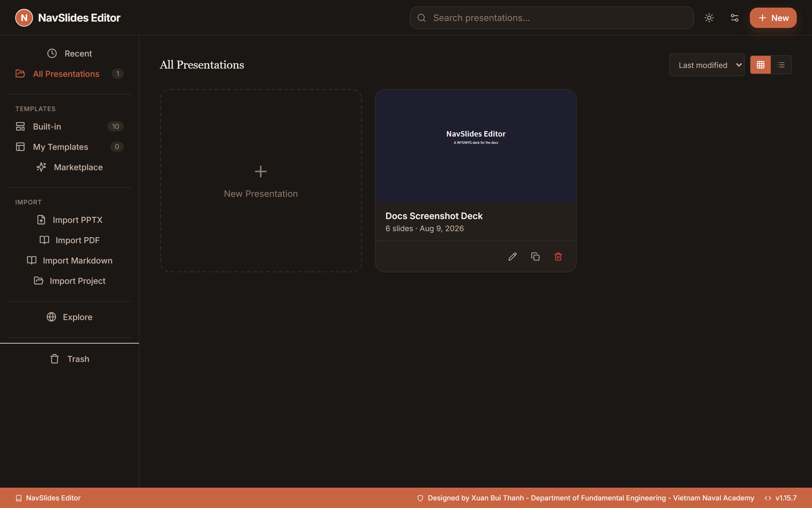Click the Marketplace sparkle icon
Viewport: 812px width, 508px height.
click(x=41, y=167)
